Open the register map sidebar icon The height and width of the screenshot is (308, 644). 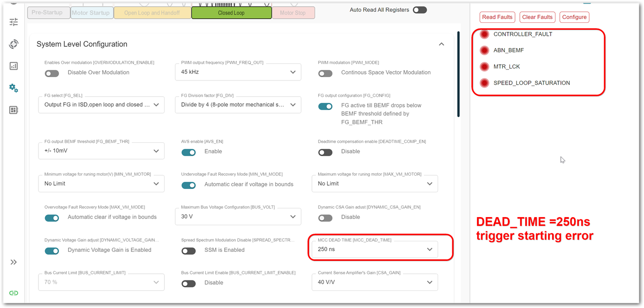pyautogui.click(x=14, y=110)
